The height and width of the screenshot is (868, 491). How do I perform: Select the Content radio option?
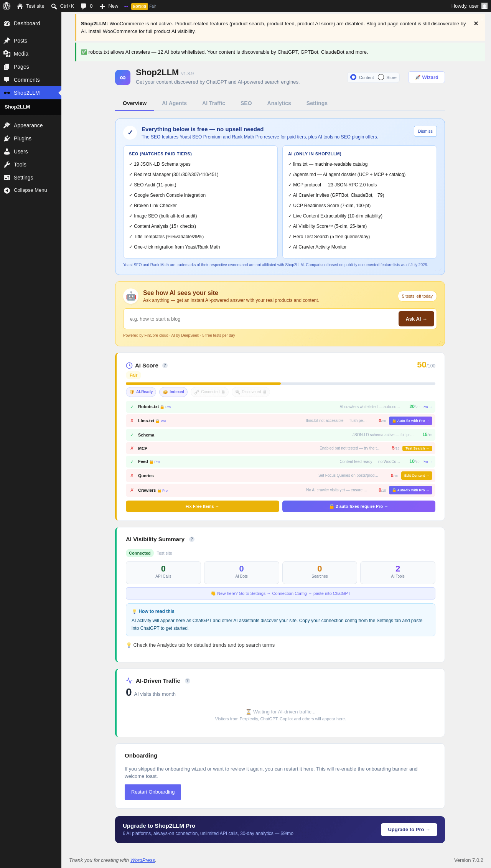[x=353, y=77]
